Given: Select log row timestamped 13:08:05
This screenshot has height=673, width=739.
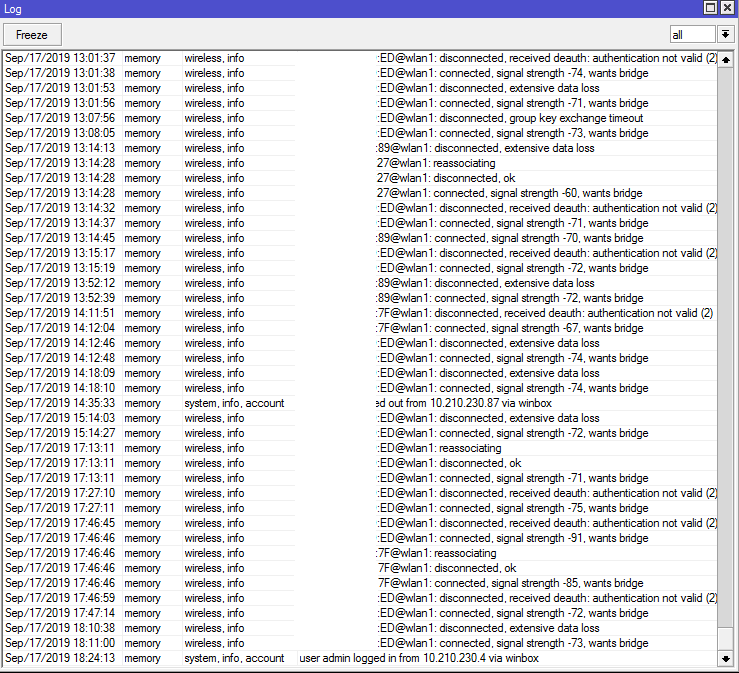Looking at the screenshot, I should point(361,133).
